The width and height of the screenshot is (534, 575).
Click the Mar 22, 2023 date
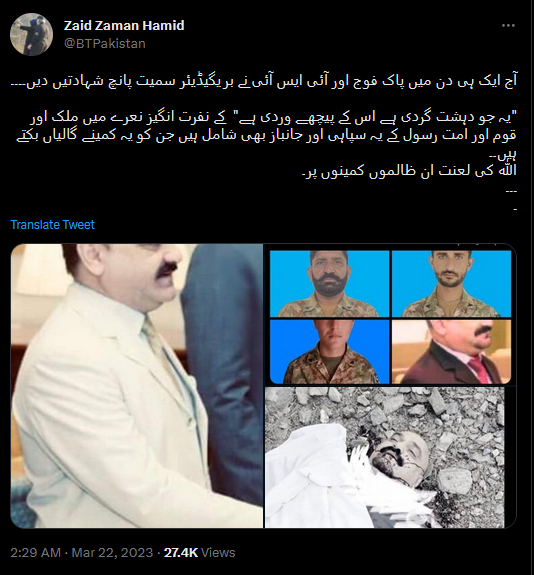point(112,552)
